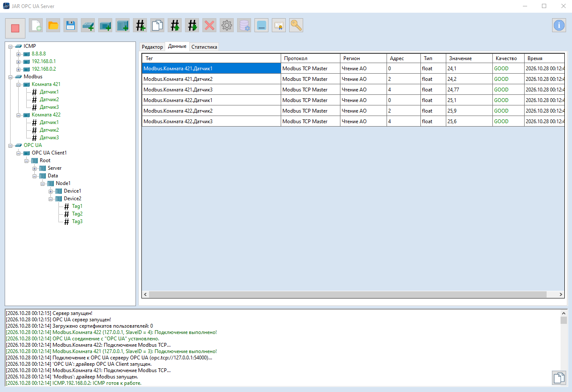Open the Статистика tab

click(204, 47)
